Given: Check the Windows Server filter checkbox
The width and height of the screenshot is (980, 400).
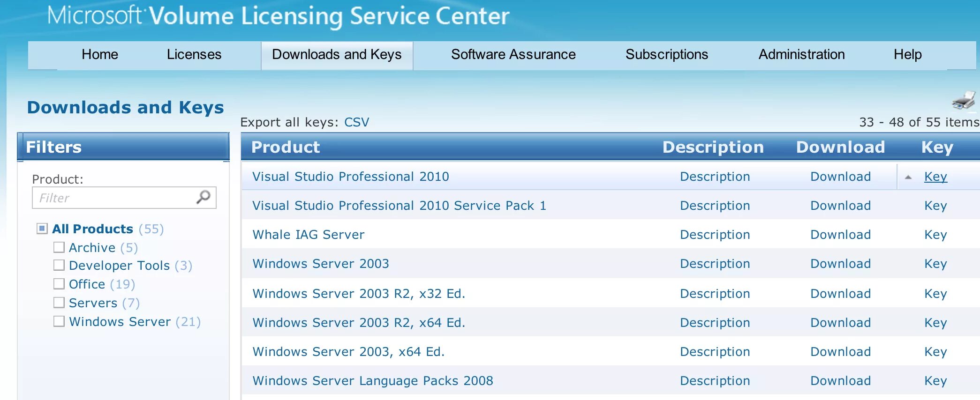Looking at the screenshot, I should [59, 321].
